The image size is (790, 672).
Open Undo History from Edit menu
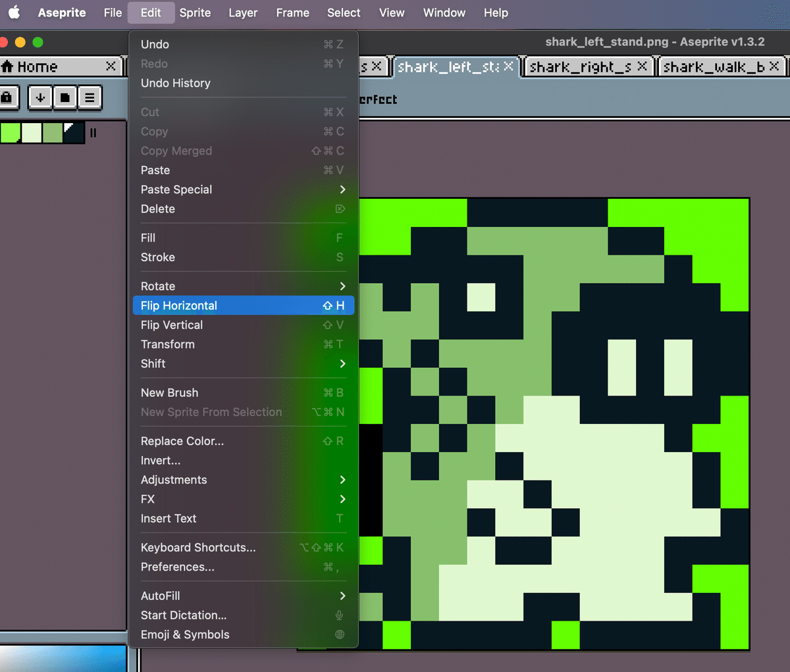(244, 83)
